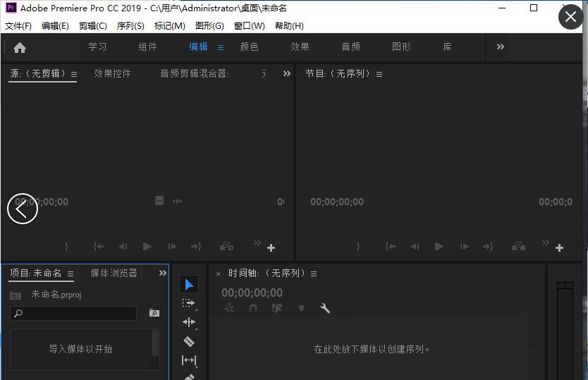Switch to the 音频剪辑混合器 tab
This screenshot has width=588, height=380.
tap(195, 73)
